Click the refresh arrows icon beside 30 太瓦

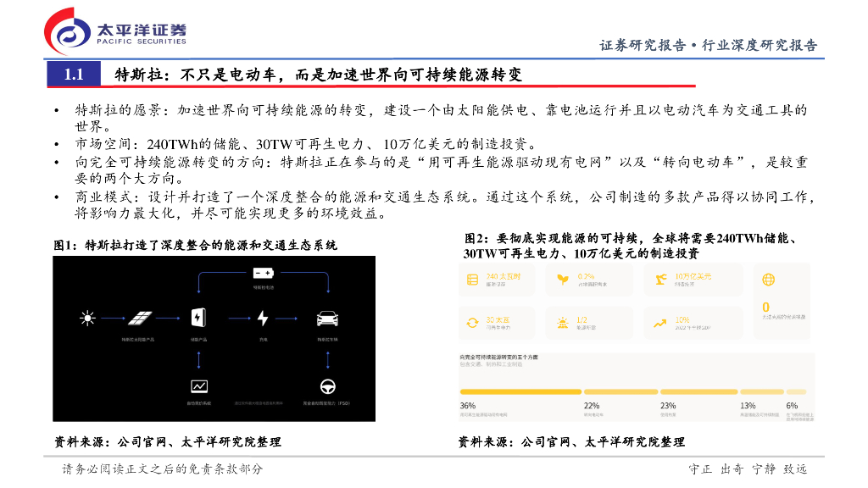tap(472, 323)
